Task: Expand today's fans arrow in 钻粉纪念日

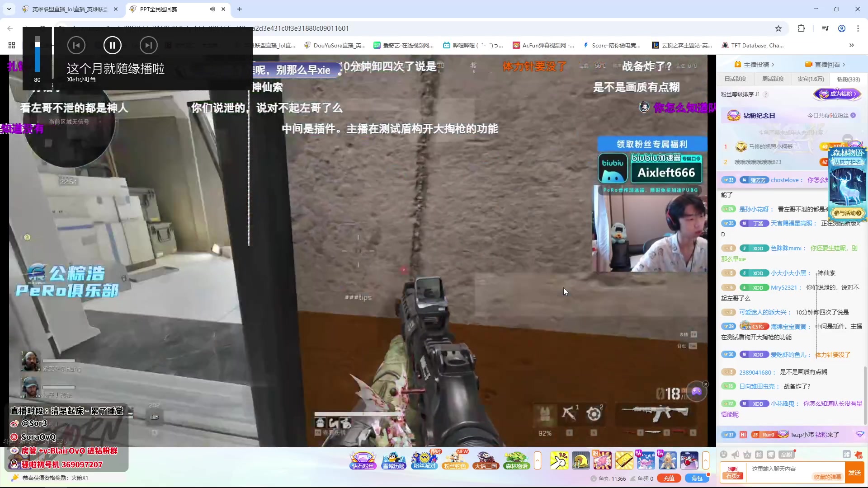Action: [853, 115]
